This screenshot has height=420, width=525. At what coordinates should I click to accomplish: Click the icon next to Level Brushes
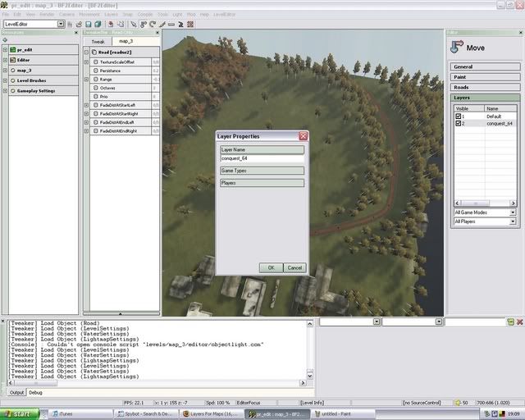click(x=12, y=80)
